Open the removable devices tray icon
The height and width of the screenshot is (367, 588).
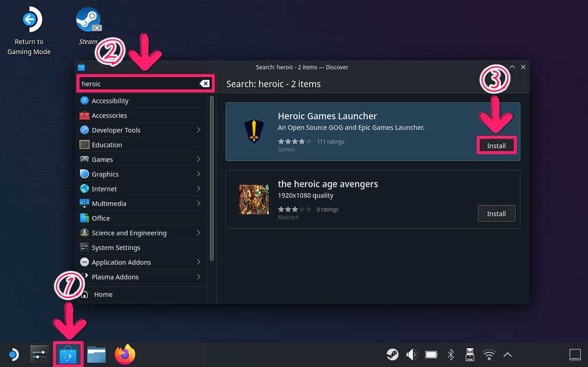(470, 354)
